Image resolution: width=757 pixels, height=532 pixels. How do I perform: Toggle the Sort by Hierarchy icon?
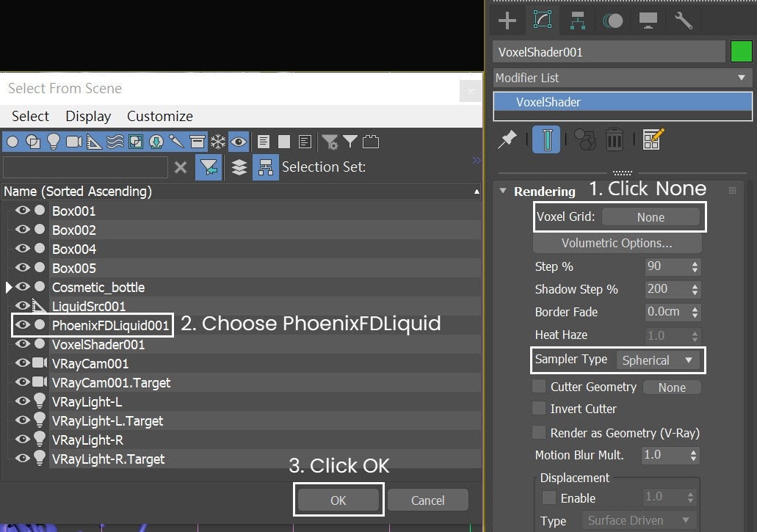pos(266,167)
